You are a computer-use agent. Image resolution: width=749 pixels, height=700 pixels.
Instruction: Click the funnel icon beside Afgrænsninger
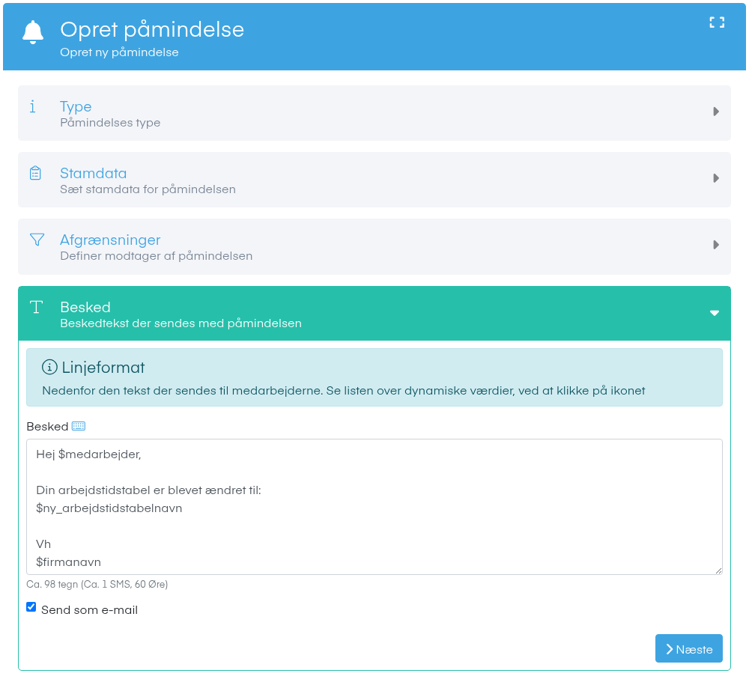tap(37, 240)
